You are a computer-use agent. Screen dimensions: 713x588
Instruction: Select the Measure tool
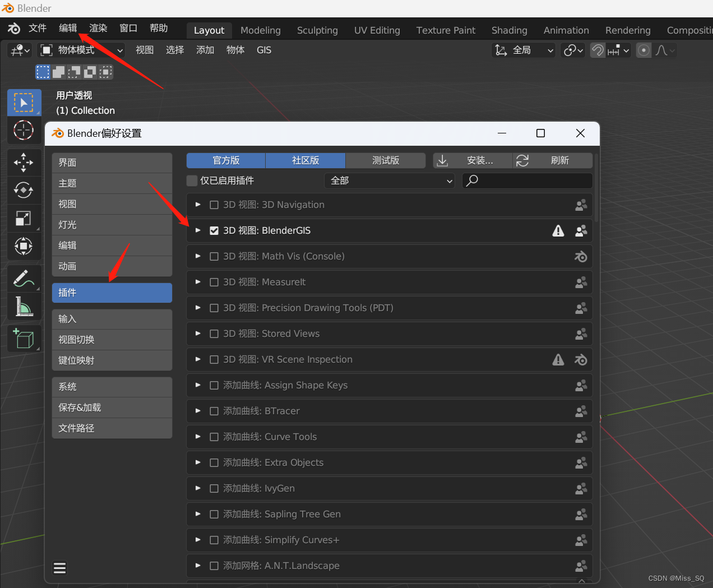24,306
